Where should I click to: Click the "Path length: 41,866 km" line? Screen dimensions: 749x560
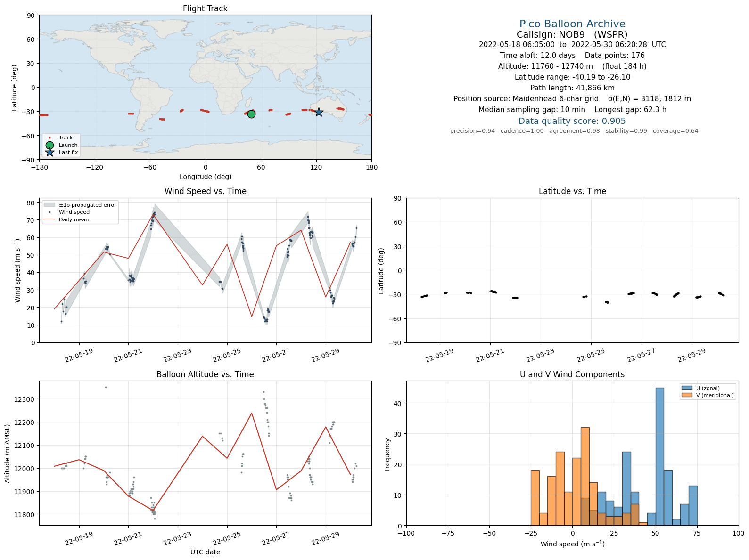coord(572,88)
